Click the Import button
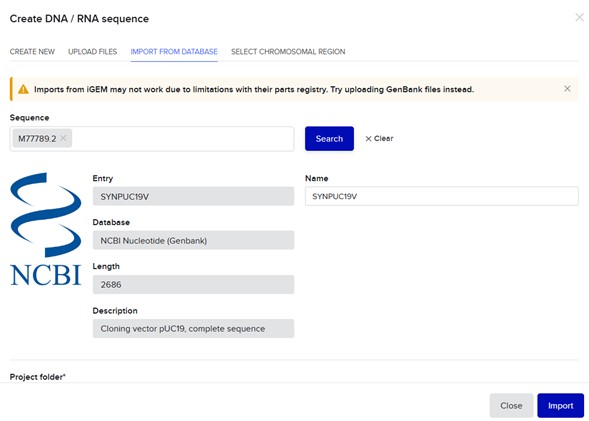Image resolution: width=589 pixels, height=421 pixels. click(560, 406)
